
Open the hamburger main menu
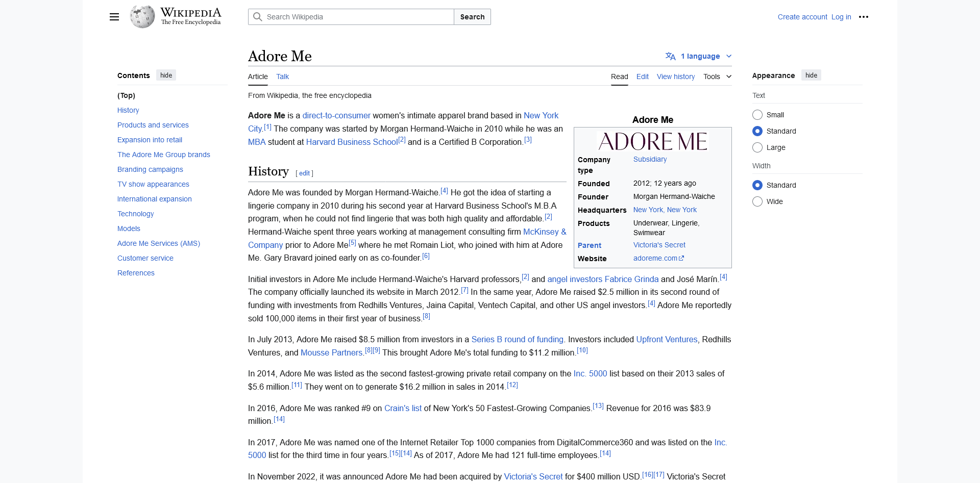click(114, 17)
